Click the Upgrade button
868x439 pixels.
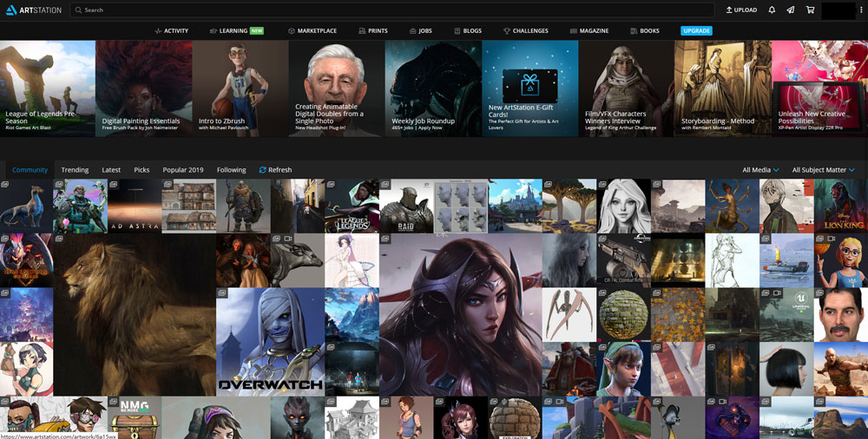pos(696,30)
